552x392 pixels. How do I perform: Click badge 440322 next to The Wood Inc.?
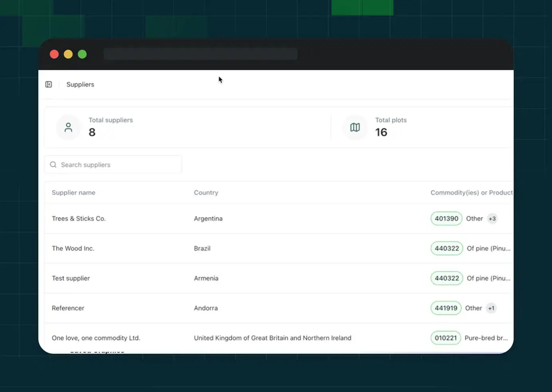[x=446, y=248]
